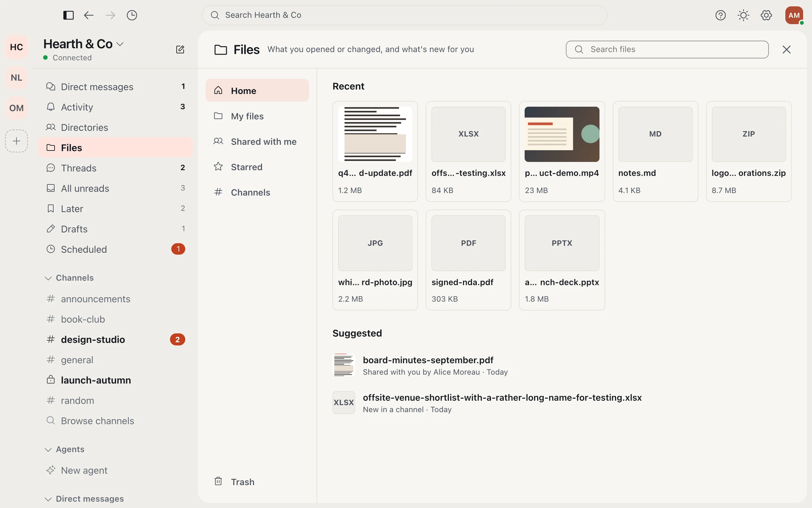Open history clock icon in top bar
The height and width of the screenshot is (508, 812).
[132, 15]
